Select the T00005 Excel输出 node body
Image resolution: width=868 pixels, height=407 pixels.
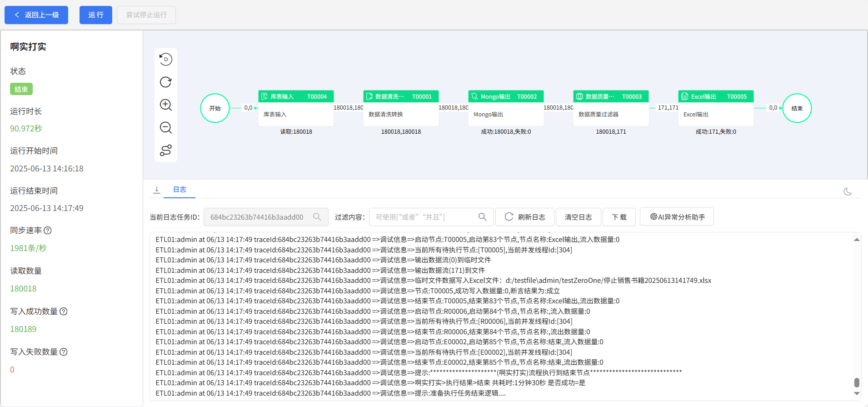[716, 114]
